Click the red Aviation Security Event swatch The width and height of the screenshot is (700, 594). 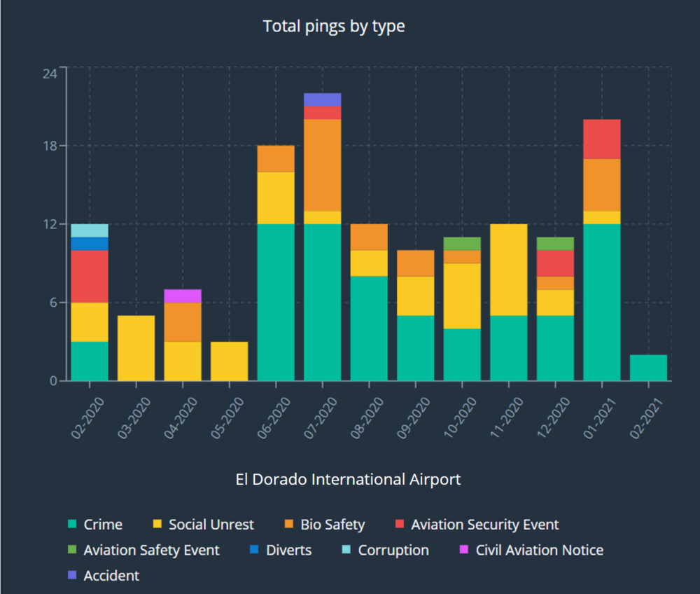pos(400,525)
